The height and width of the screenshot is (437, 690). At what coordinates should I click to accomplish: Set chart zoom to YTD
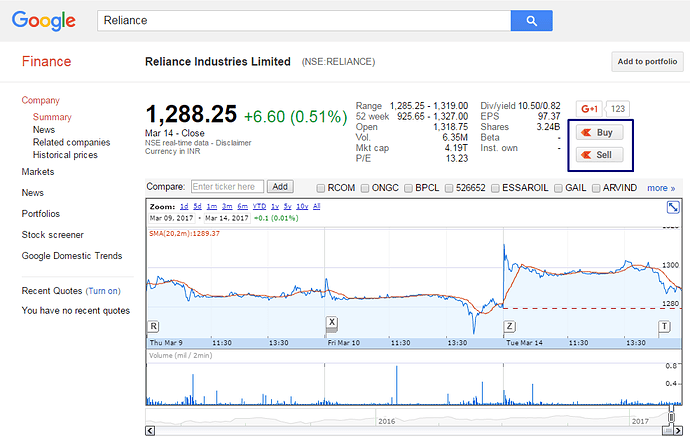click(x=259, y=206)
